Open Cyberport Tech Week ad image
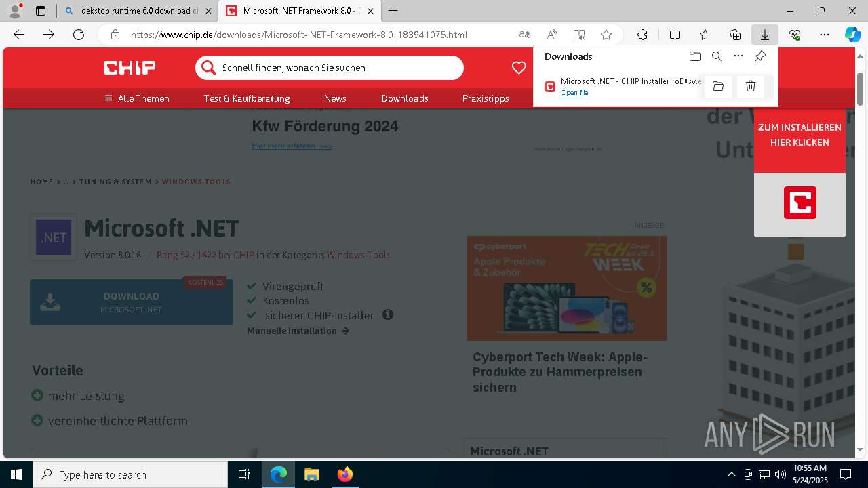This screenshot has height=488, width=868. tap(567, 288)
